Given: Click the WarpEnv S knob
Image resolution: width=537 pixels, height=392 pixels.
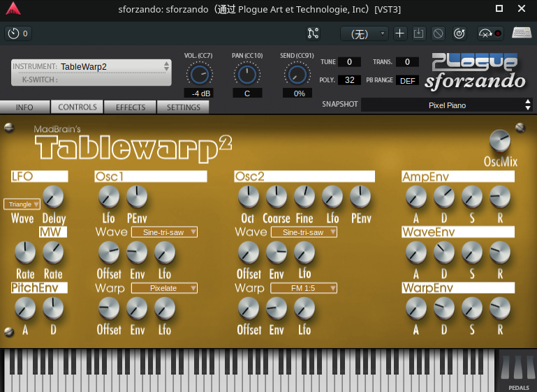Looking at the screenshot, I should [472, 308].
